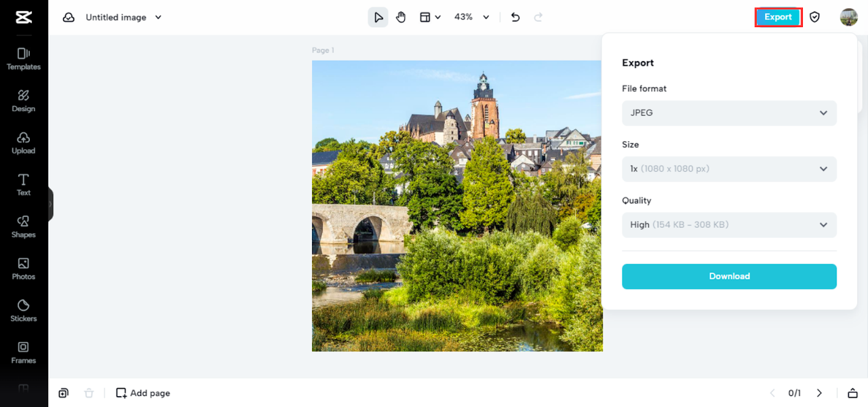Open the Design panel
Screen dimensions: 868x407
point(23,101)
